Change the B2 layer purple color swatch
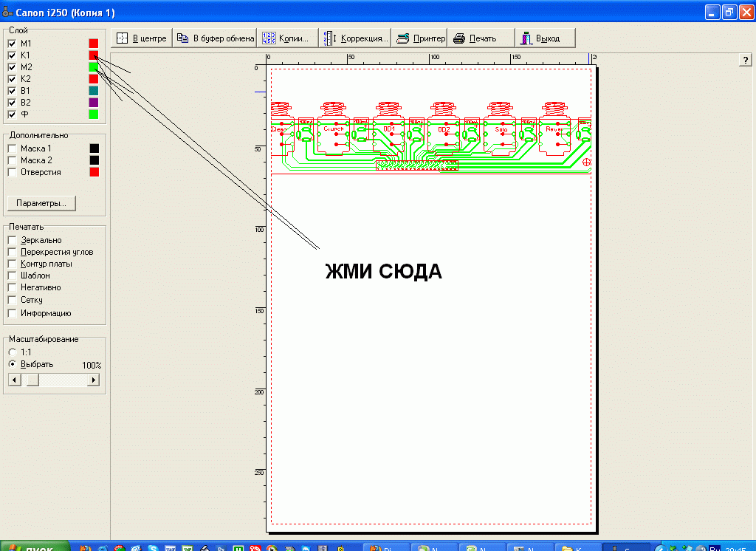 pos(94,102)
